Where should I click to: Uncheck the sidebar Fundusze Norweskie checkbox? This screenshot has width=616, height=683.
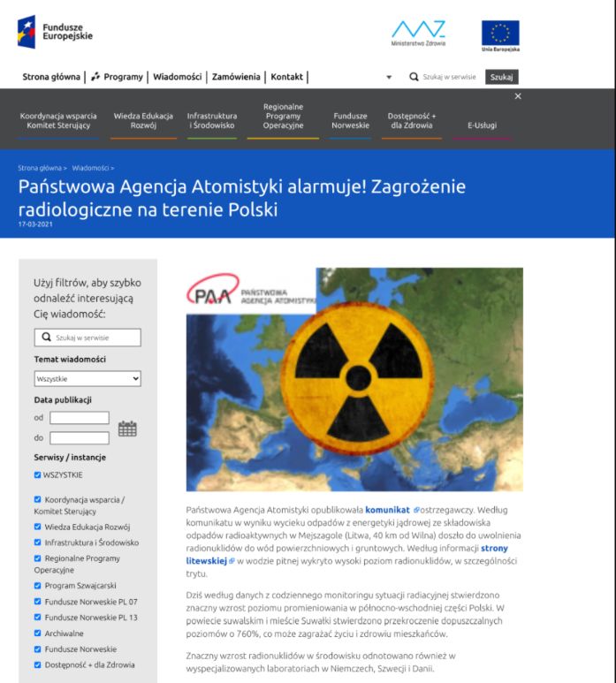(37, 649)
